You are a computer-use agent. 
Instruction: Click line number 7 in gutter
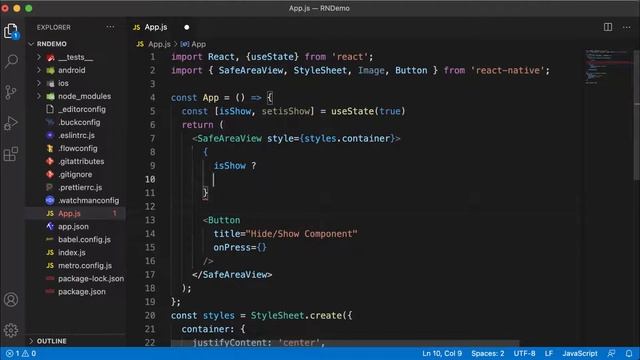tap(152, 138)
